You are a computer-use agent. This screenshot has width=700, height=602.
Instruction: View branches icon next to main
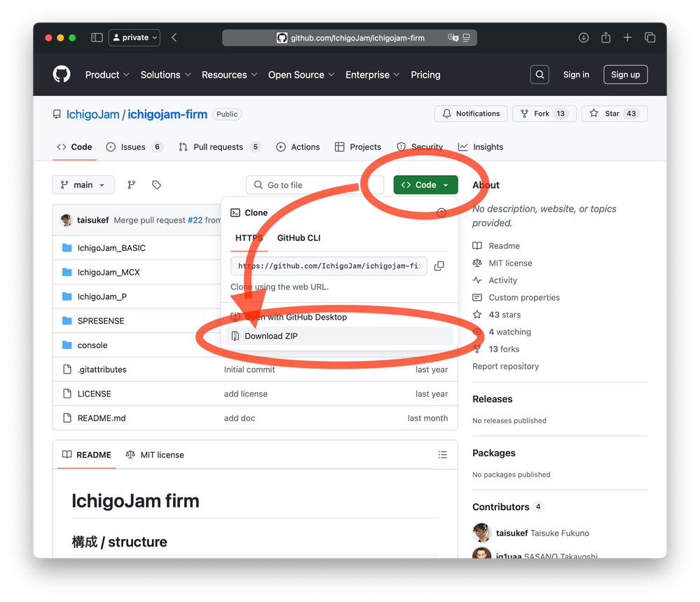131,185
